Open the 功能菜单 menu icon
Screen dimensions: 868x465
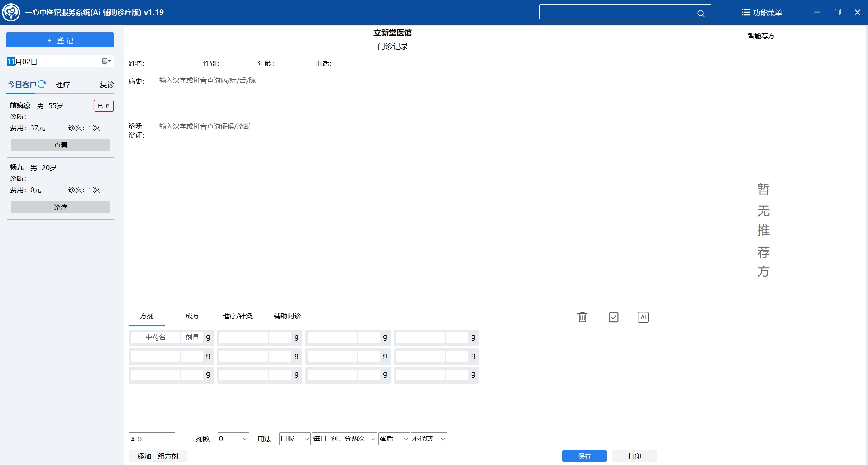click(x=745, y=12)
